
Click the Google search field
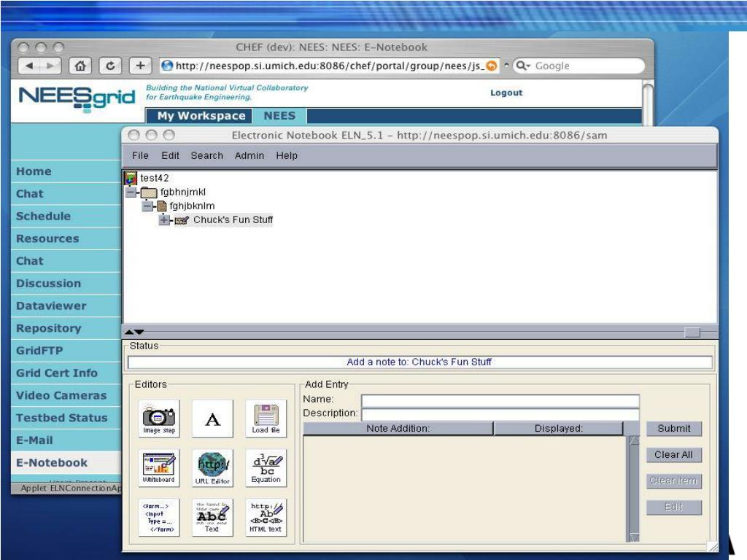[x=578, y=66]
